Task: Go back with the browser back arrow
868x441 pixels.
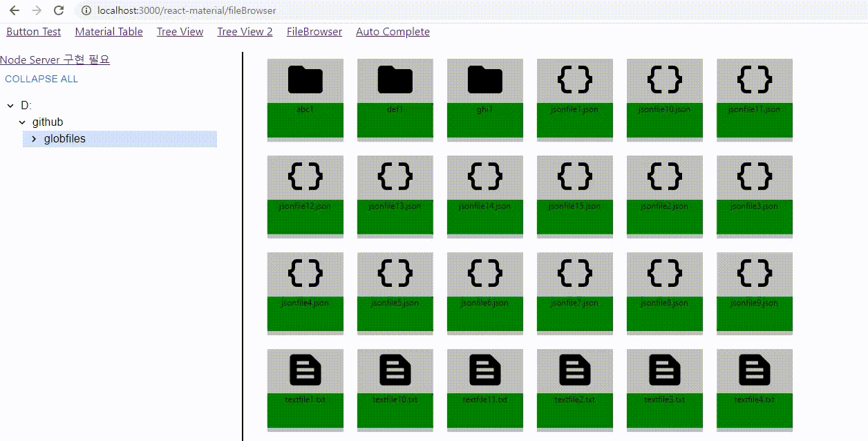Action: (14, 10)
